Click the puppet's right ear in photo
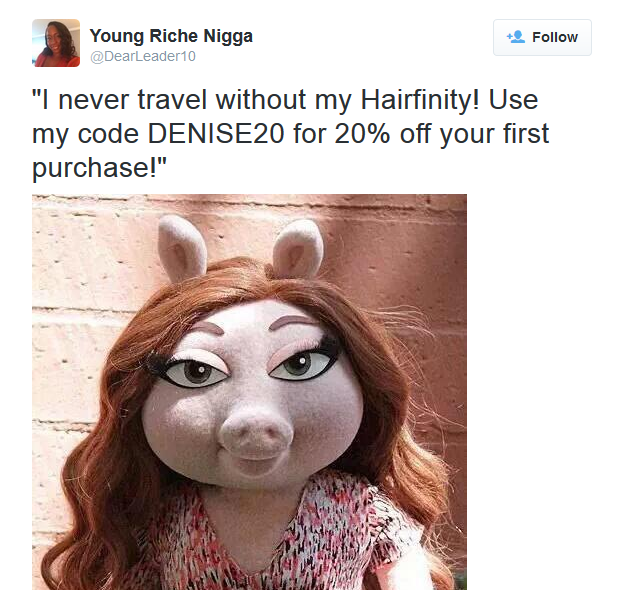Image resolution: width=621 pixels, height=590 pixels. [298, 248]
